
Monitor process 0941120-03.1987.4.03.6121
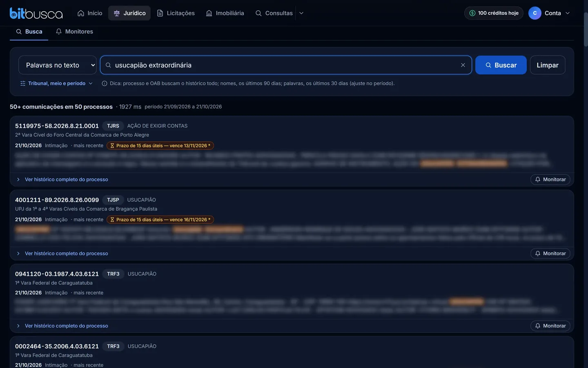(550, 326)
